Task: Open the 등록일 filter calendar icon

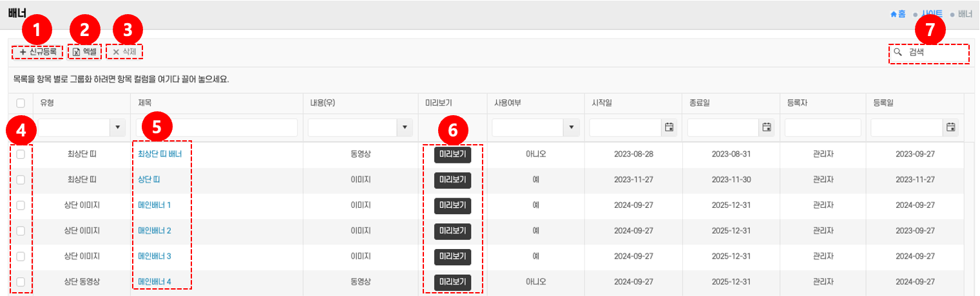Action: pos(950,127)
